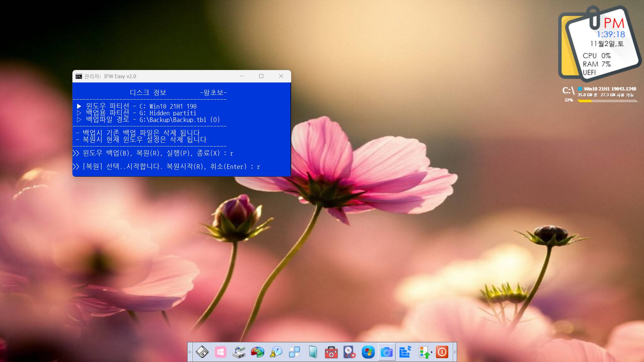This screenshot has width=644, height=362.
Task: Open the blue camera screenshot icon
Action: click(386, 352)
